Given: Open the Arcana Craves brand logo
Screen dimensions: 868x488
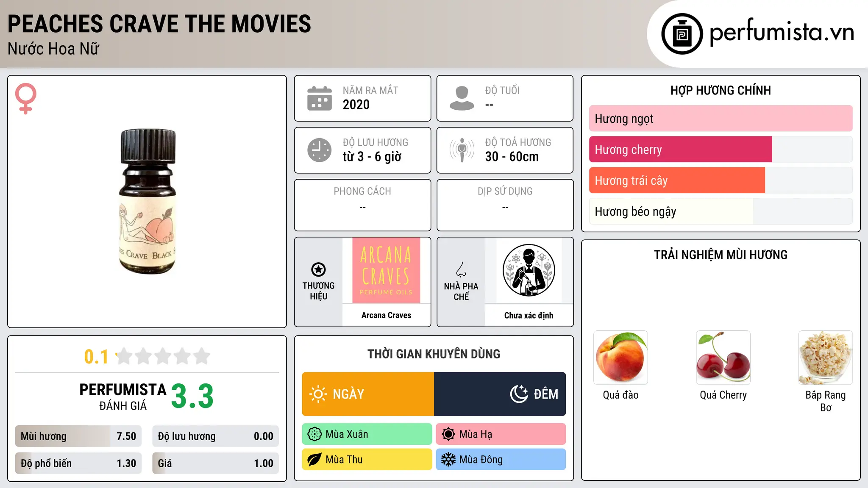Looking at the screenshot, I should [386, 270].
